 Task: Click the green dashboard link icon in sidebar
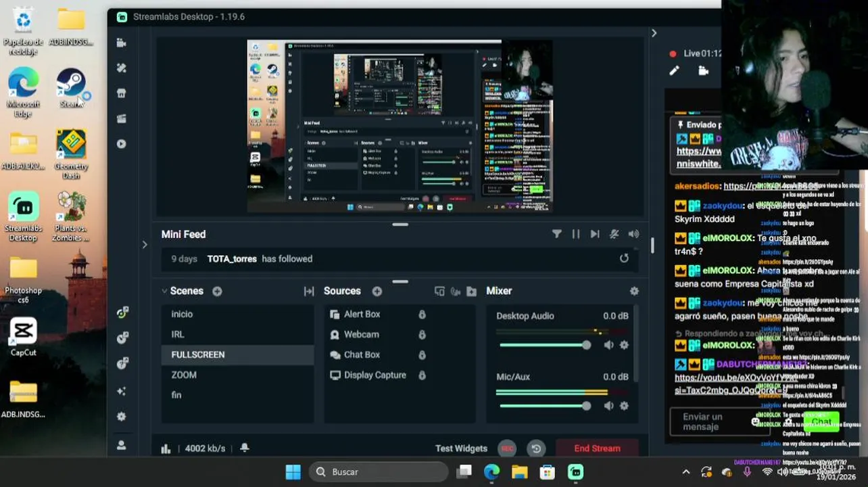[x=122, y=312]
